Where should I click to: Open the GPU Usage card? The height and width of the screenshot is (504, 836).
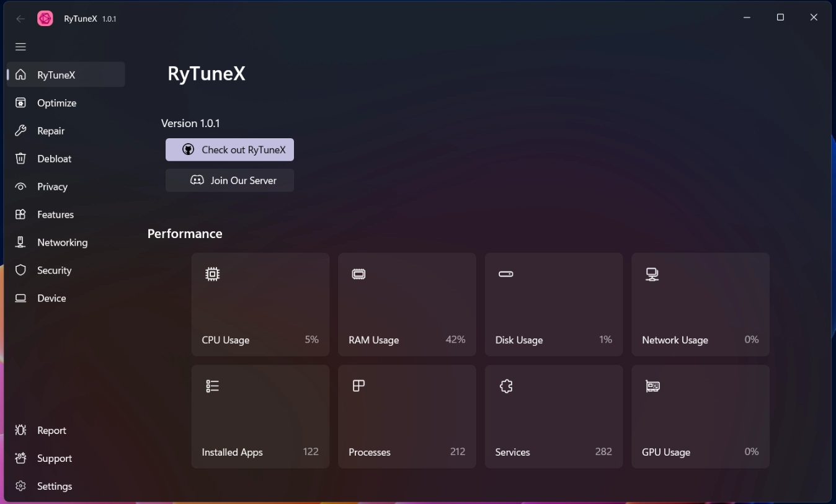tap(700, 417)
